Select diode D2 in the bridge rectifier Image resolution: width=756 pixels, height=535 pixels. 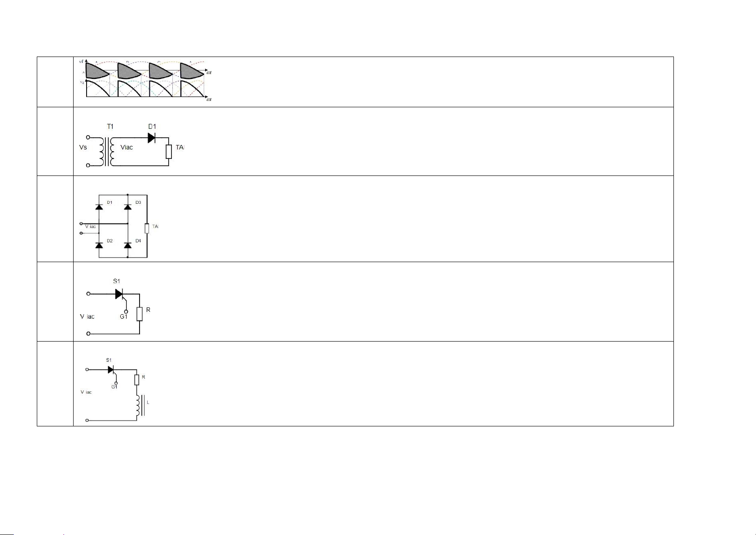coord(99,245)
